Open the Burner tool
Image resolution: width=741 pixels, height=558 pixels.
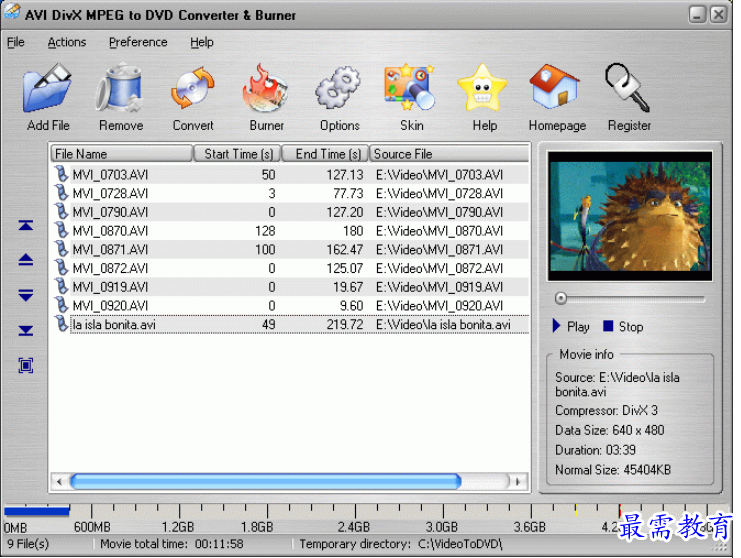(266, 89)
